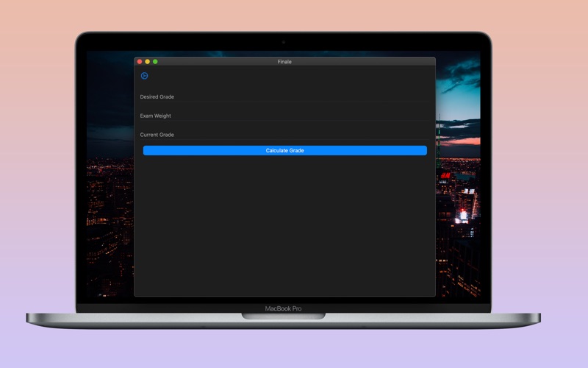Hit the Calculate Grade button
Screen dimensions: 588x368
point(285,151)
